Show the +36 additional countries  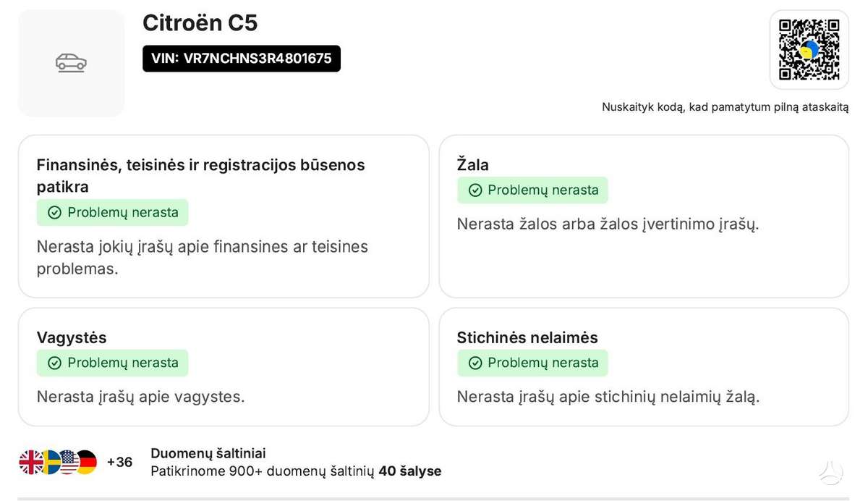(119, 462)
